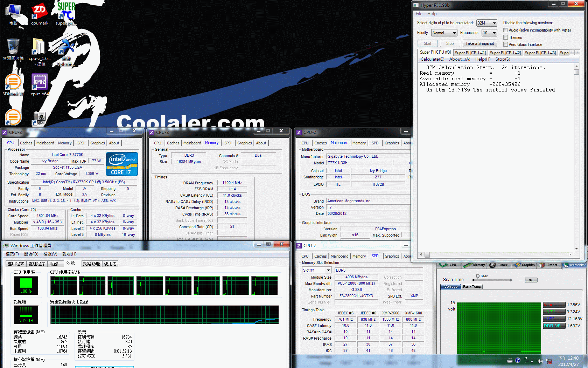The width and height of the screenshot is (588, 368).
Task: Open the 電腦 (Computer) desktop icon
Action: [x=13, y=14]
